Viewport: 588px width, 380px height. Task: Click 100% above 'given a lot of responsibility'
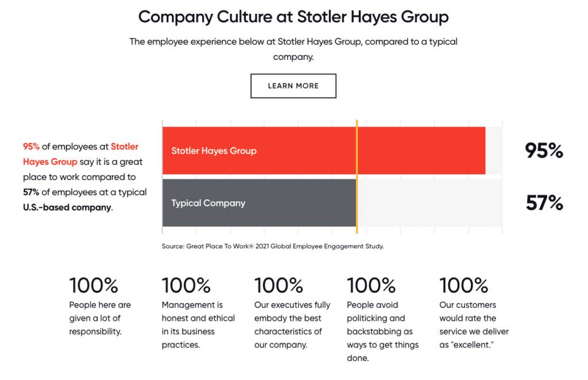tap(94, 285)
